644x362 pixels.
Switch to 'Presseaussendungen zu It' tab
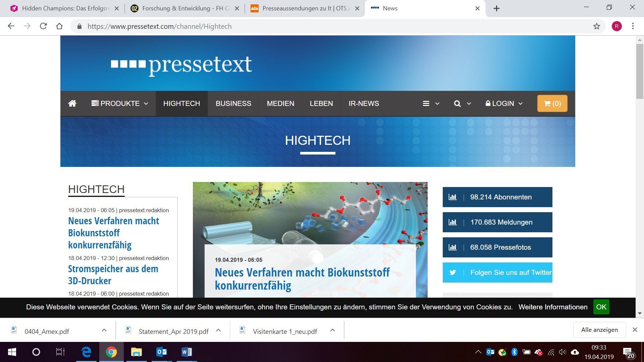(x=306, y=8)
